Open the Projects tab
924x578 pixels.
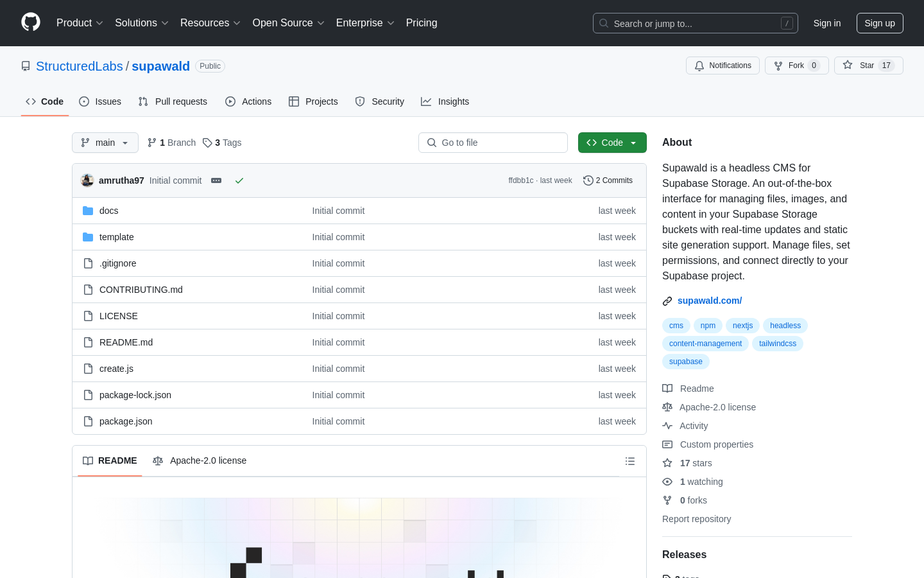click(x=313, y=101)
